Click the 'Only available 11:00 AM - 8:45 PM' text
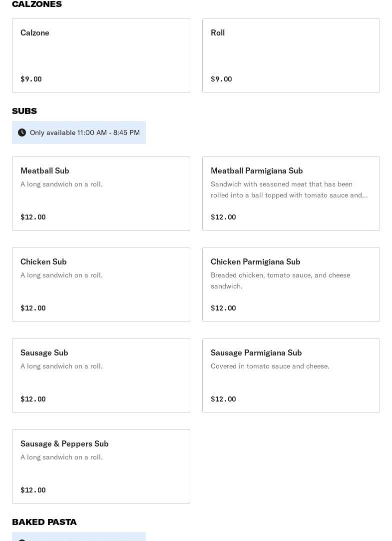The height and width of the screenshot is (541, 392). pyautogui.click(x=85, y=132)
